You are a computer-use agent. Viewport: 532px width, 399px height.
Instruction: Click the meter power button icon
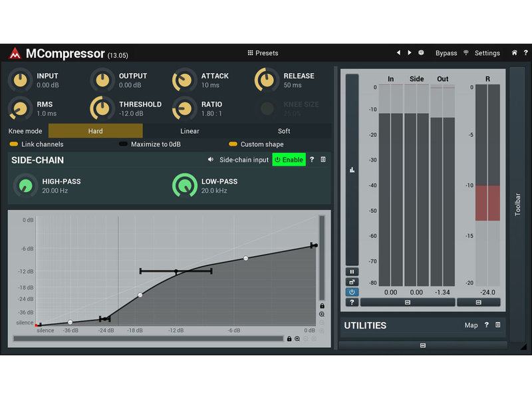tap(352, 292)
